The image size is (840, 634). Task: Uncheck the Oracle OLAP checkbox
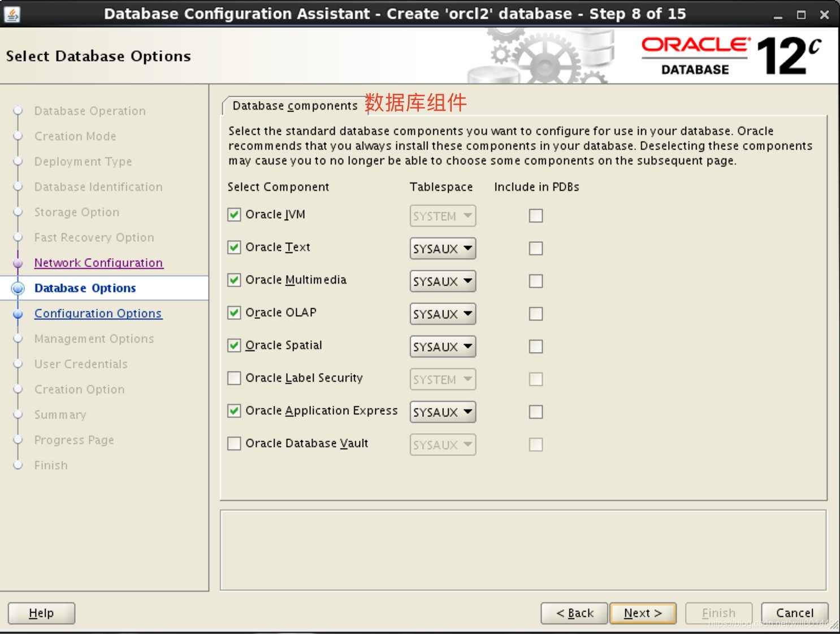click(x=234, y=313)
